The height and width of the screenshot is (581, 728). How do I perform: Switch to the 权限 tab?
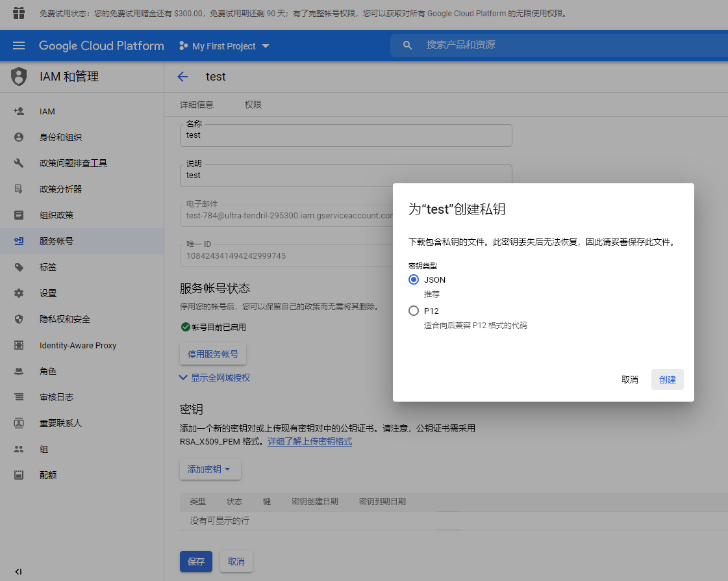(x=253, y=104)
